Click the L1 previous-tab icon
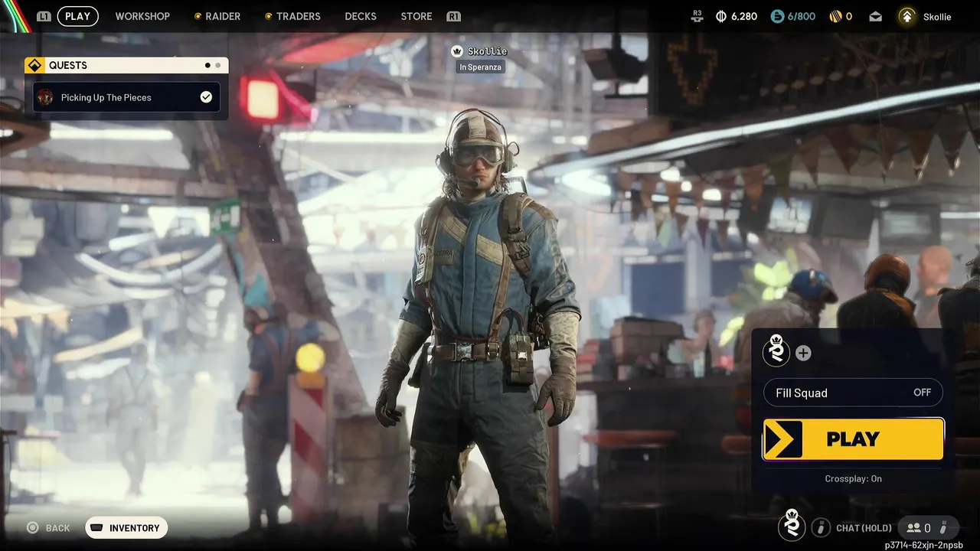The width and height of the screenshot is (980, 551). coord(44,16)
